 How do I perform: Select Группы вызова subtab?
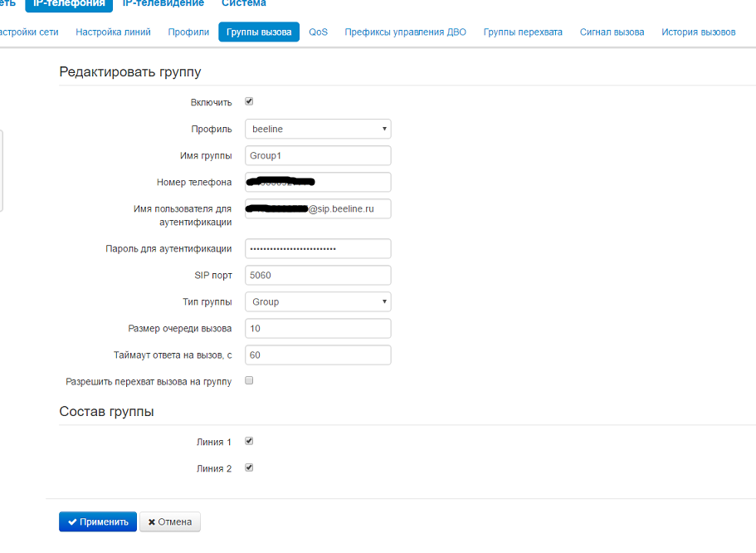coord(259,32)
